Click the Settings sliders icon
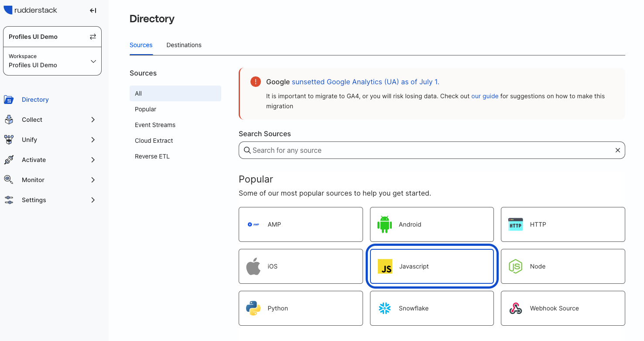The width and height of the screenshot is (644, 341). click(9, 200)
